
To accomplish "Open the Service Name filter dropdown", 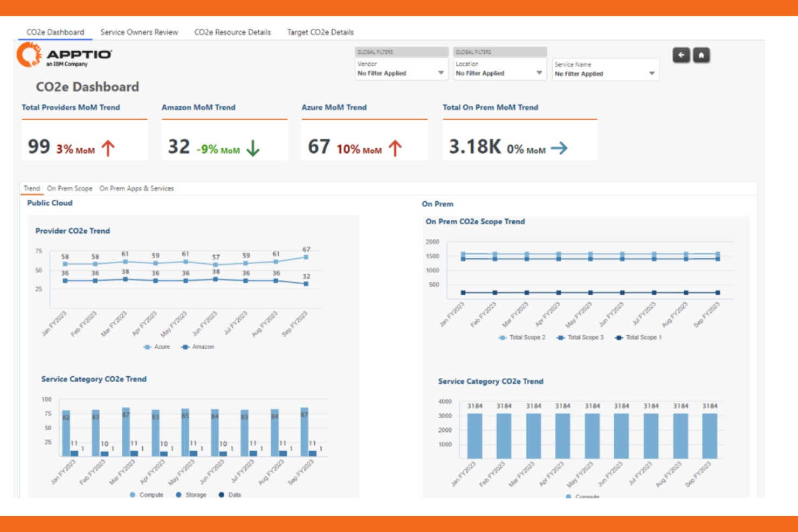I will click(x=606, y=70).
